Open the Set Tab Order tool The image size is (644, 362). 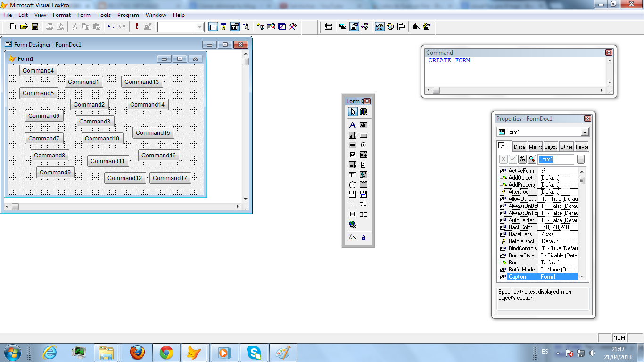pos(328,27)
